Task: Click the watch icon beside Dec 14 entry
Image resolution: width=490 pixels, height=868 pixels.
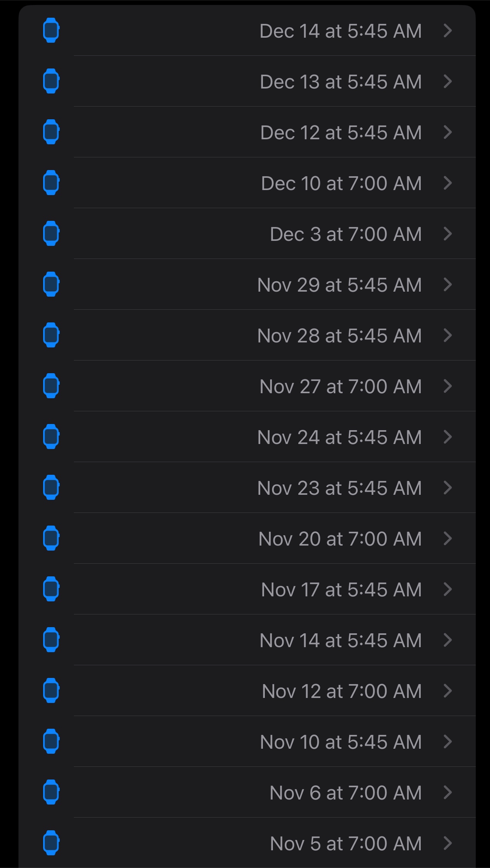Action: click(51, 30)
